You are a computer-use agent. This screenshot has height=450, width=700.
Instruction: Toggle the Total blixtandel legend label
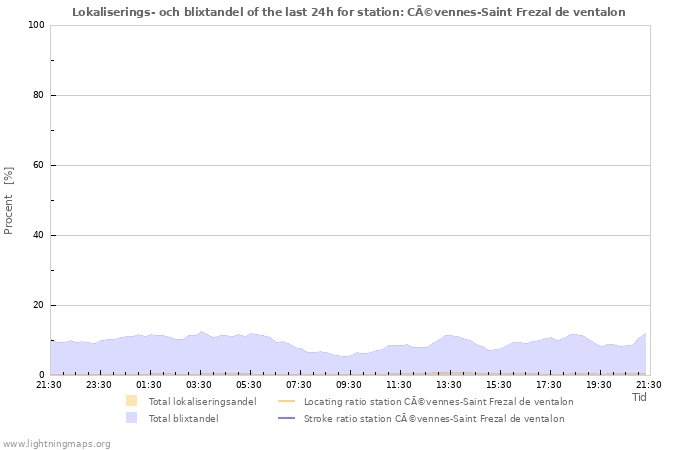click(x=183, y=418)
